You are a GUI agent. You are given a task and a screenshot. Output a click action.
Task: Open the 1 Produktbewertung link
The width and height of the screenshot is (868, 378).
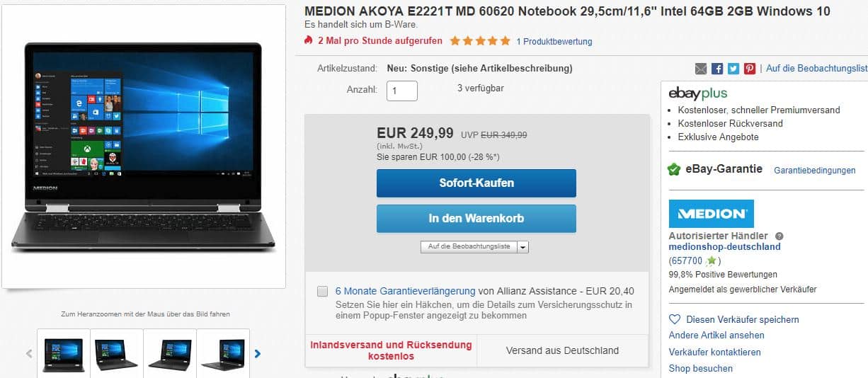coord(554,42)
